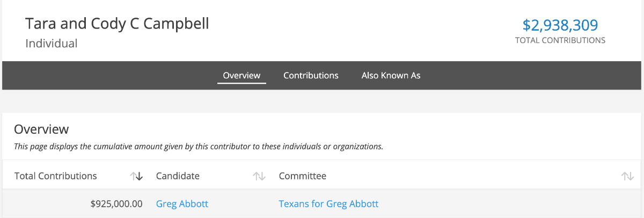Click the Candidate column header label

[178, 176]
